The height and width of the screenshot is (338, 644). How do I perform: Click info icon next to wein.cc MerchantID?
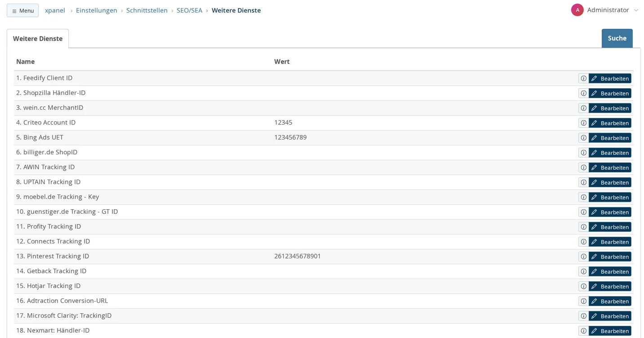583,108
